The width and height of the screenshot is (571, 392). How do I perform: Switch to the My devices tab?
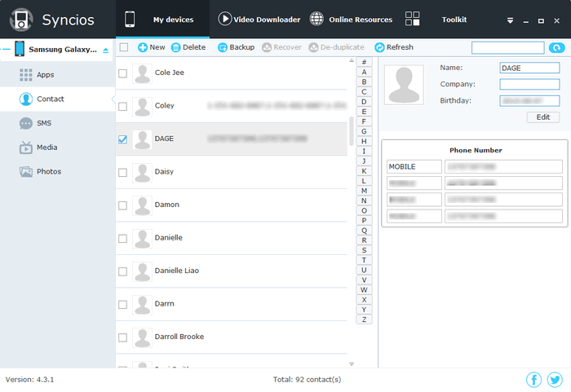[x=162, y=20]
